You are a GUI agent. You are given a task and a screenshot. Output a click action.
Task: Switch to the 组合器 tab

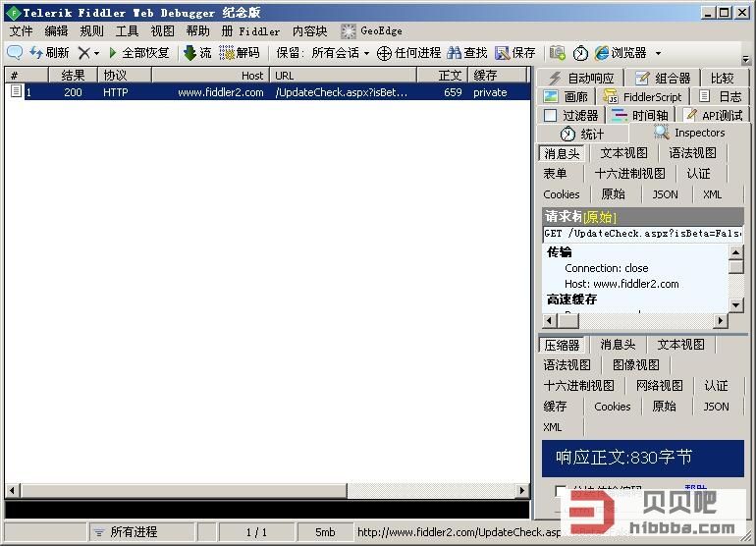point(663,79)
